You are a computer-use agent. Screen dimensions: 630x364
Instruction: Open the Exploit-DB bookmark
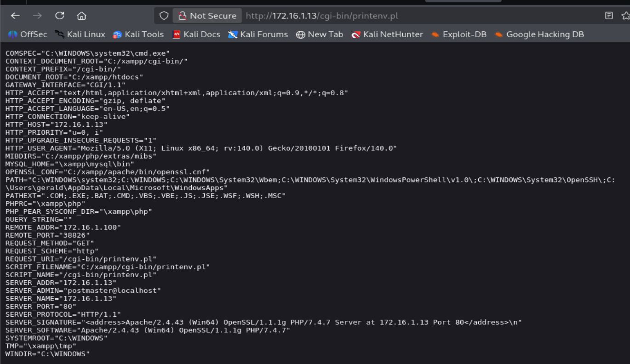pos(458,34)
